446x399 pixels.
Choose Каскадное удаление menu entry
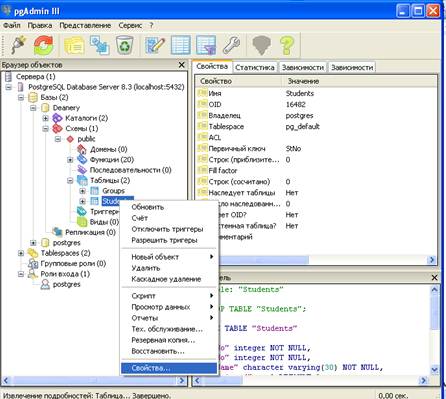(169, 279)
